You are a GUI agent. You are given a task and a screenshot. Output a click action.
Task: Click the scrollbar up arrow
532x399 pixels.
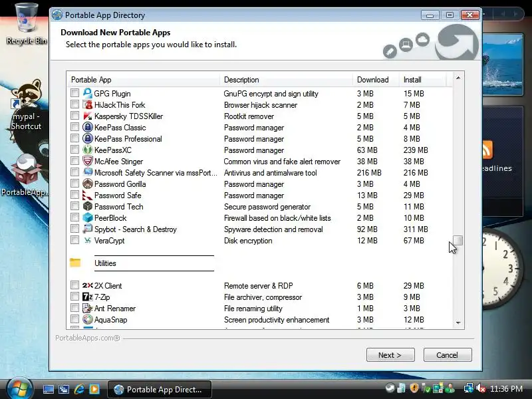[x=458, y=78]
